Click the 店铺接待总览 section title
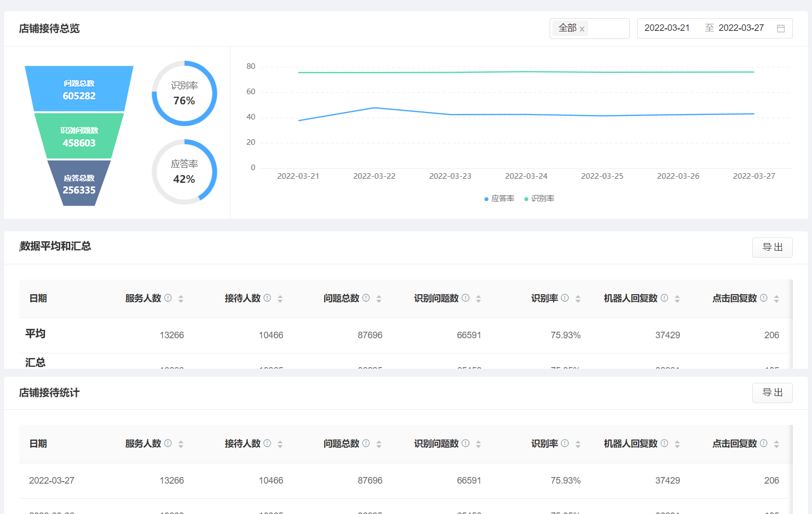The height and width of the screenshot is (514, 812). click(x=49, y=28)
